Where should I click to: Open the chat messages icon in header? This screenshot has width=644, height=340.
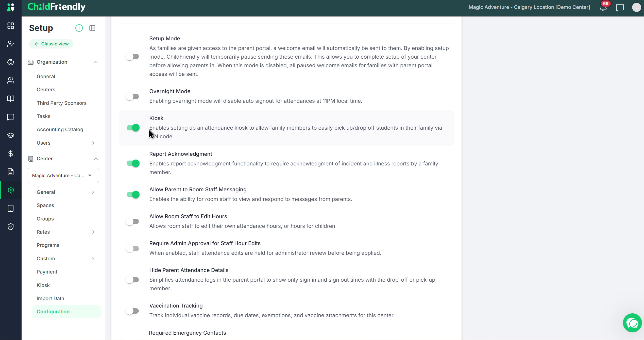(620, 8)
